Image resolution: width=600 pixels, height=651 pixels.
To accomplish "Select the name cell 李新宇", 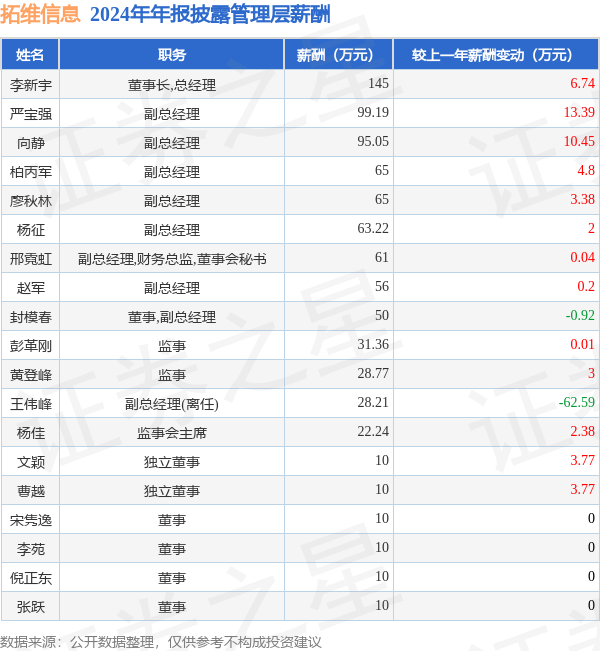I will tap(31, 85).
